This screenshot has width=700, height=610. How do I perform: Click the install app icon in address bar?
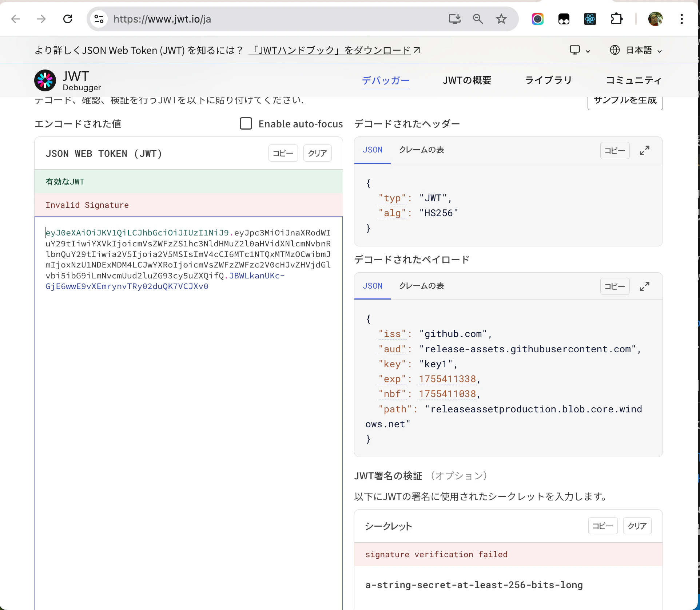[455, 19]
